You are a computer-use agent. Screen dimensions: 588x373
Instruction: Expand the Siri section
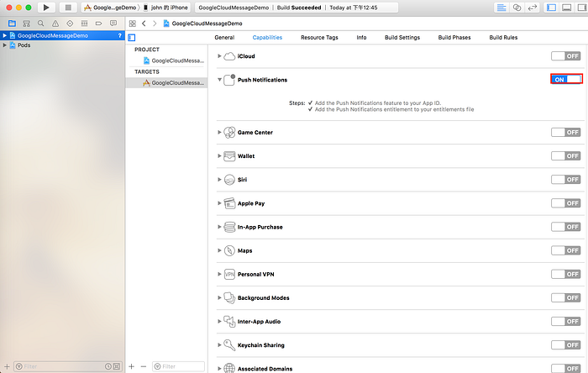pos(219,180)
